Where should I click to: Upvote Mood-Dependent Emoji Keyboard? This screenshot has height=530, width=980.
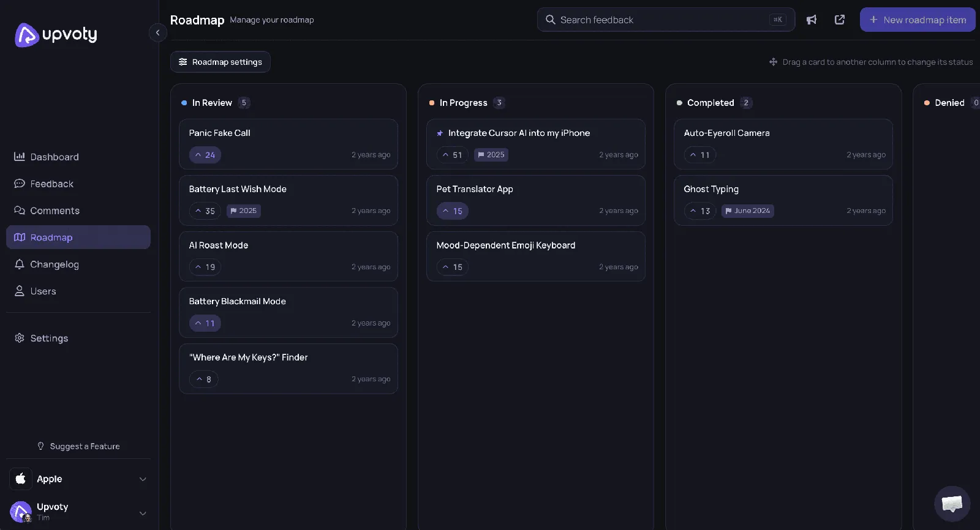click(452, 267)
